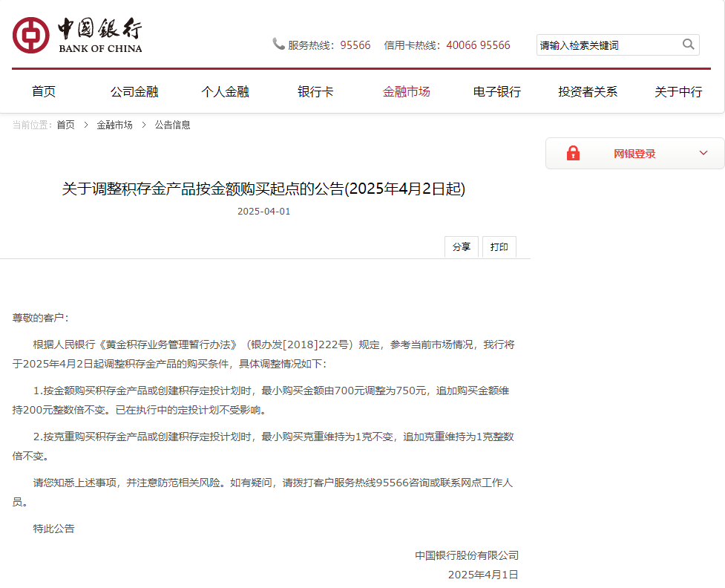Switch to the 银行卡 tab

pos(315,91)
